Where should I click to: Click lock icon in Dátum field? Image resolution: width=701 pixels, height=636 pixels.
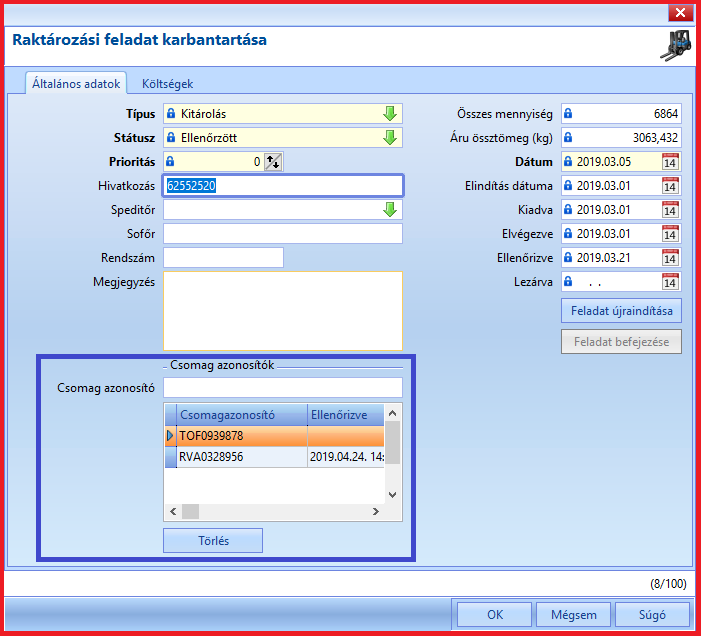[x=568, y=161]
